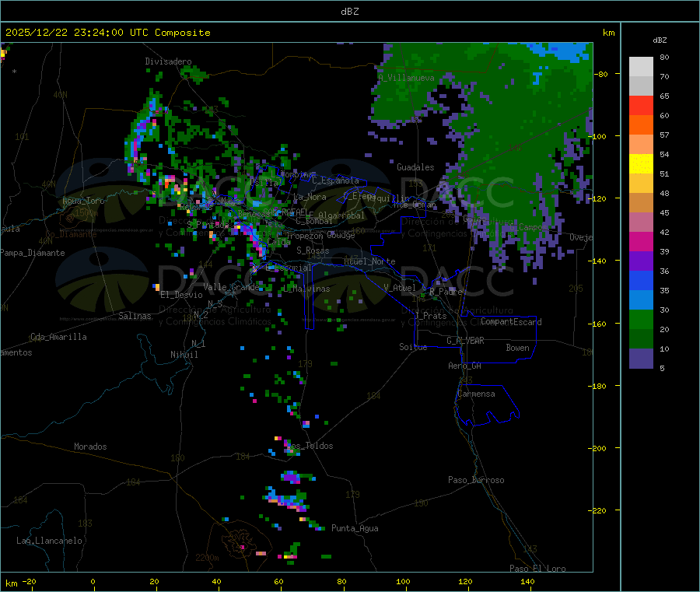Viewport: 700px width, 592px height.
Task: Select the Pampa_Diamante label
Action: tap(33, 253)
